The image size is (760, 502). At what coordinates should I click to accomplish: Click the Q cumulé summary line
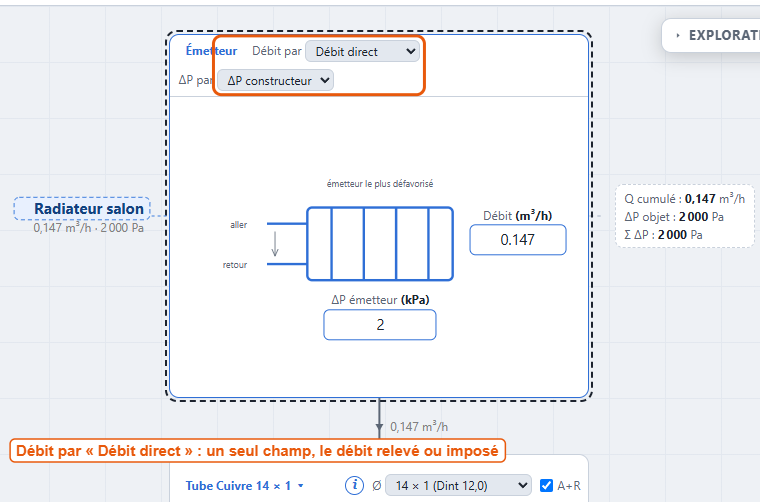click(684, 199)
